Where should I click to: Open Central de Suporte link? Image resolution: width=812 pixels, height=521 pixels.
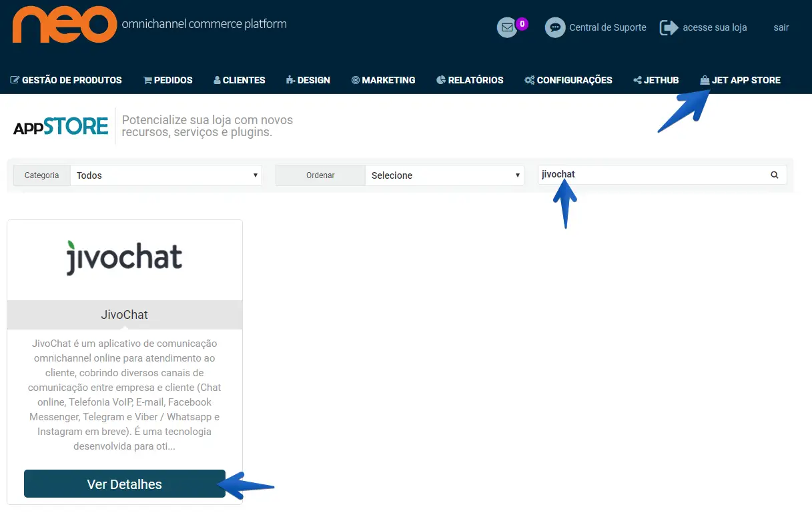(x=607, y=27)
